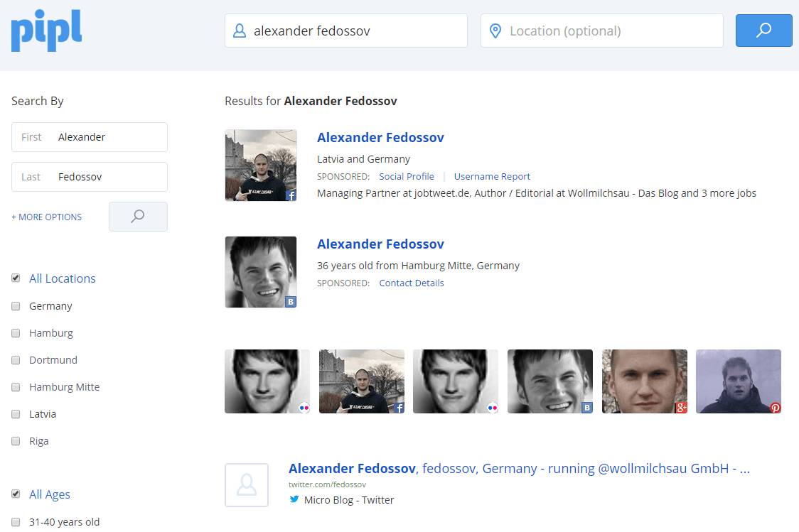Click the blue search magnifier button
The image size is (799, 532).
764,31
